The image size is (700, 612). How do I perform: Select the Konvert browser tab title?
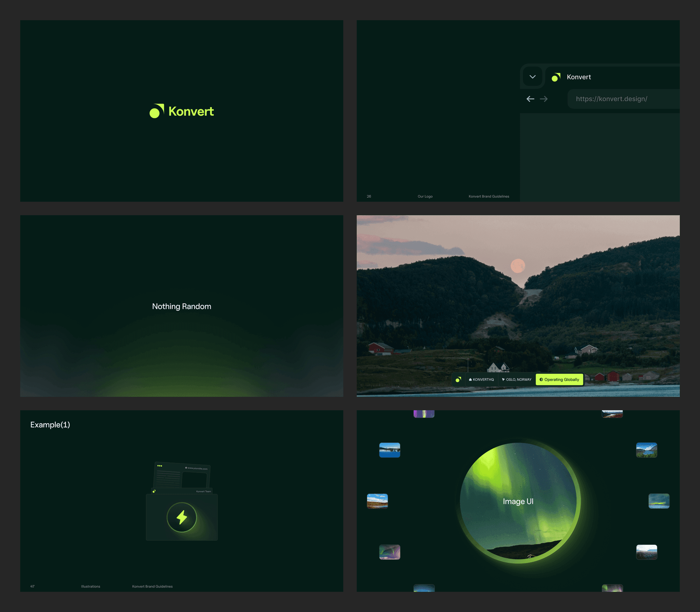point(579,77)
